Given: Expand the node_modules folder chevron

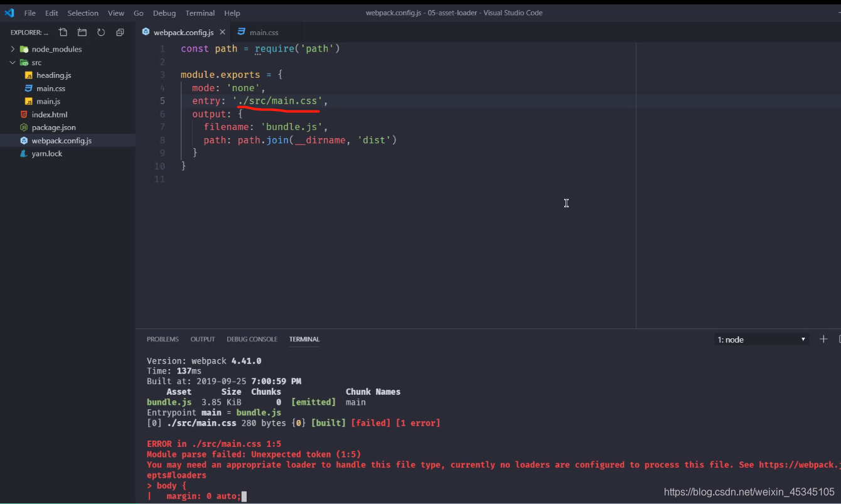Looking at the screenshot, I should coord(13,49).
